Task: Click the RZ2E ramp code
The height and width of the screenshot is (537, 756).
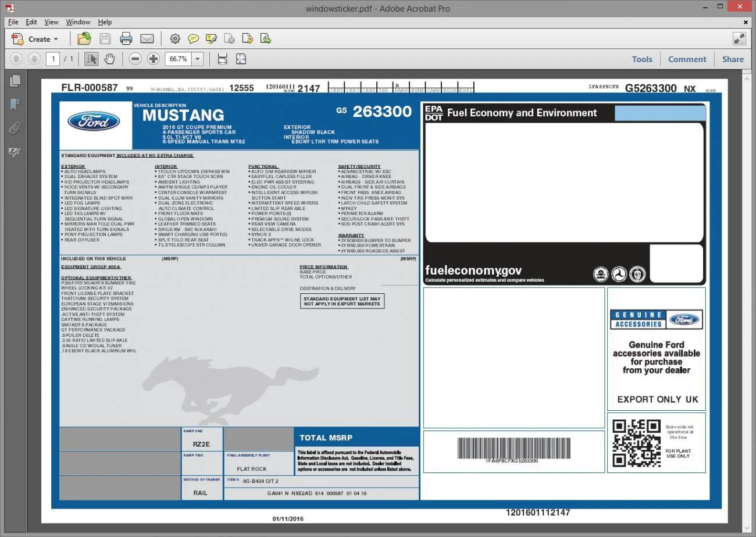Action: pos(200,444)
